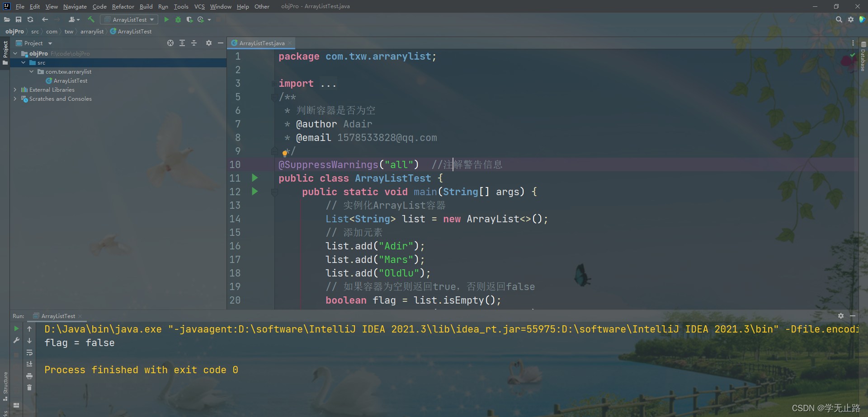Click the run gutter arrow beside main method
This screenshot has width=868, height=417.
click(255, 192)
